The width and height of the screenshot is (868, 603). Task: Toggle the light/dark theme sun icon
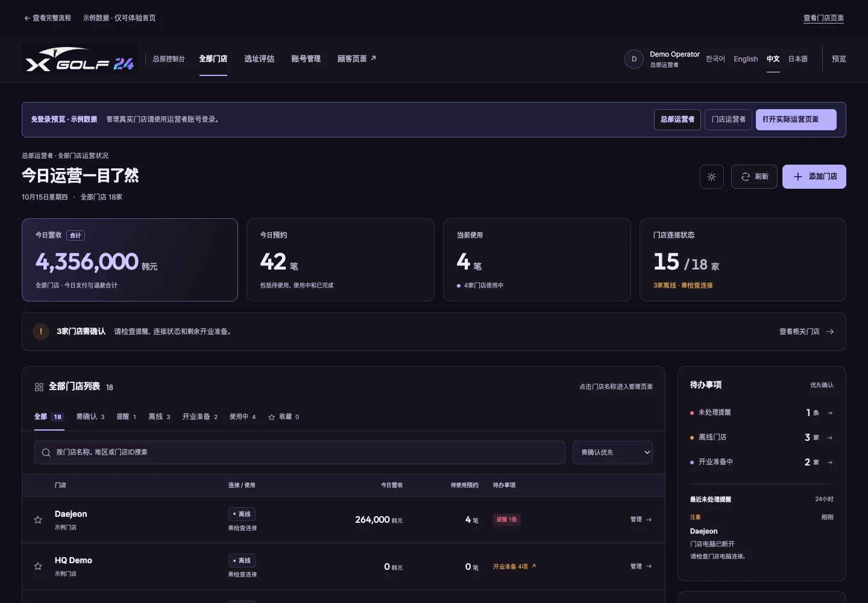pos(712,177)
